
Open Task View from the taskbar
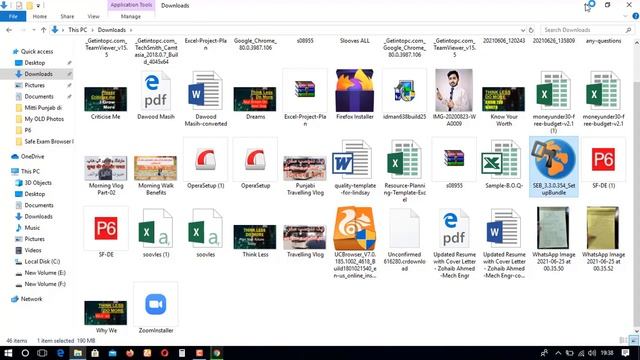click(42, 353)
